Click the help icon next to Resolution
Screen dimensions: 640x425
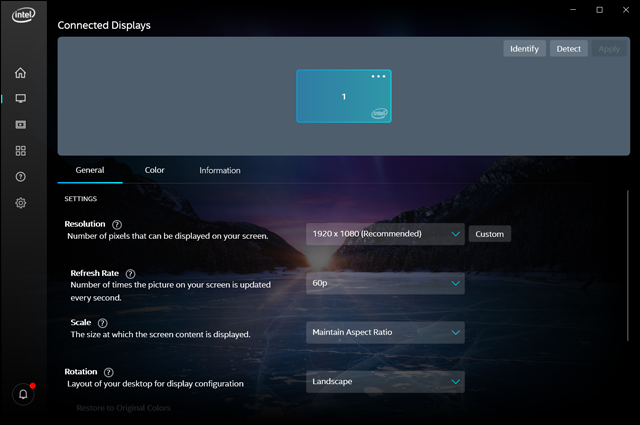point(117,225)
